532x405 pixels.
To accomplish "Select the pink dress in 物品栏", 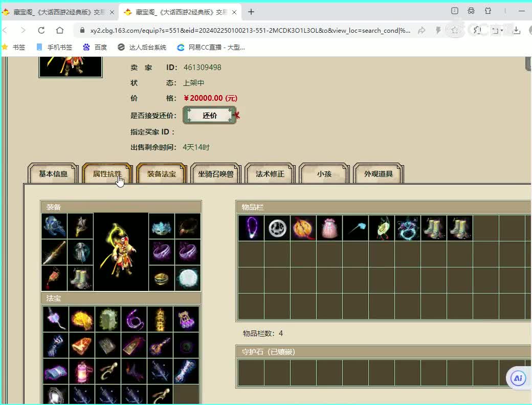I will 329,228.
